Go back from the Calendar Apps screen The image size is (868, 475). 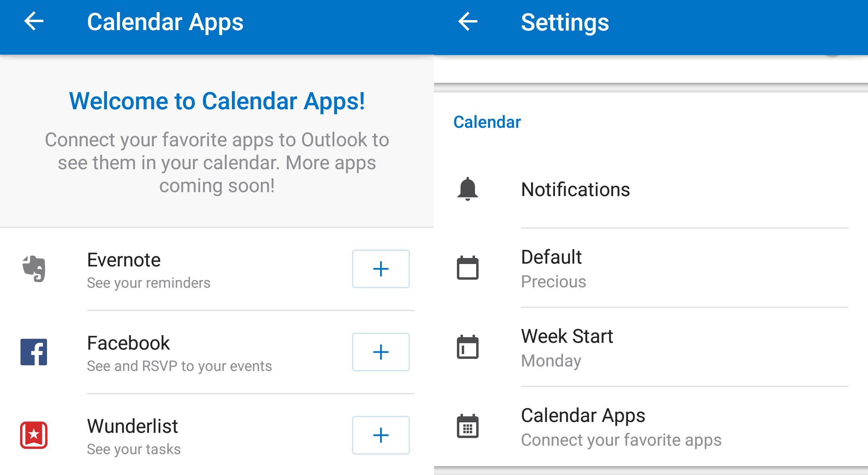[x=34, y=21]
